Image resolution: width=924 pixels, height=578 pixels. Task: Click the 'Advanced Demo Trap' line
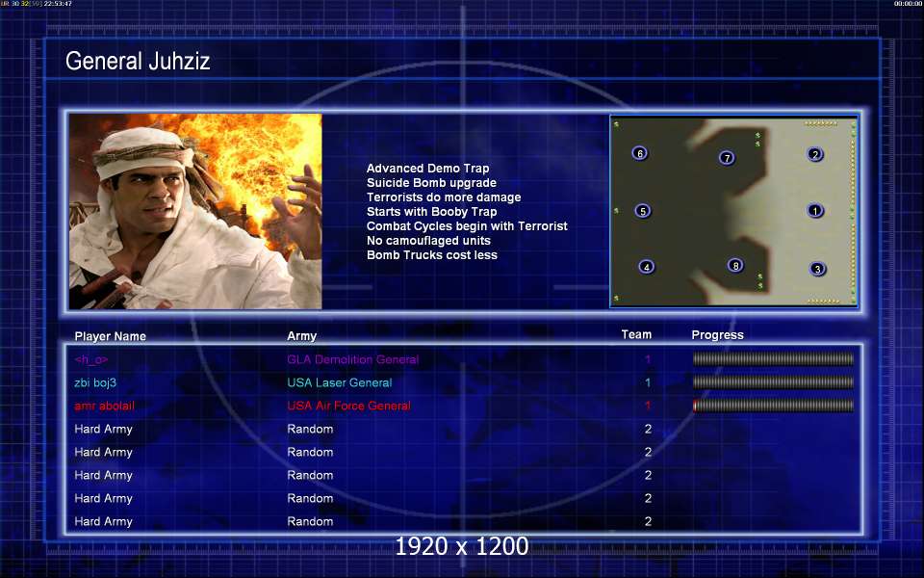[x=427, y=168]
